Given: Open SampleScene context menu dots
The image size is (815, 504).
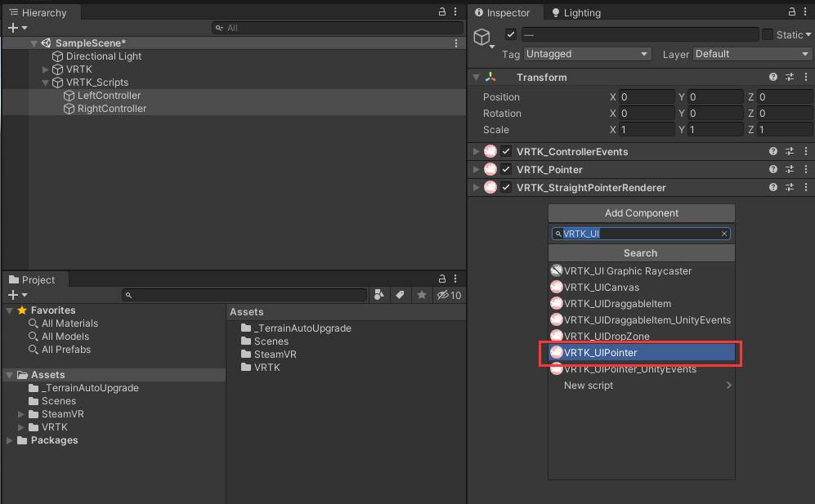Looking at the screenshot, I should (x=456, y=43).
